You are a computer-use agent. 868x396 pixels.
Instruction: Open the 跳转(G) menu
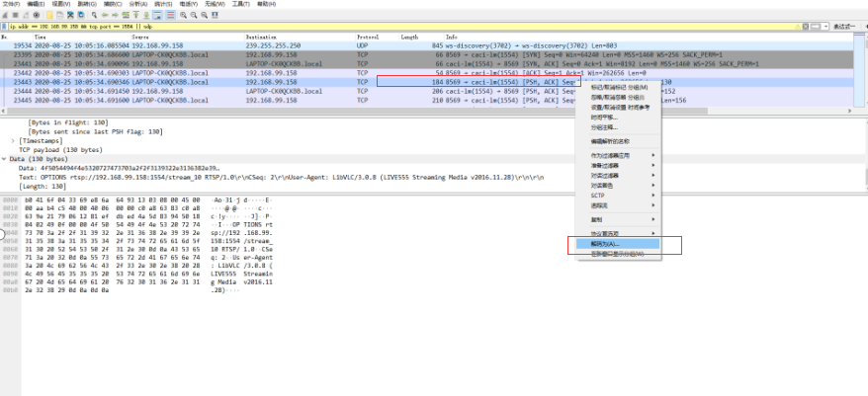[87, 4]
